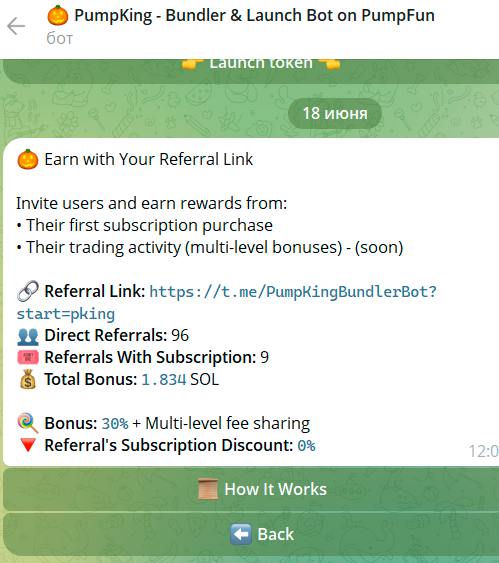Copy the 0% discount value
Screen dimensions: 499x563
[306, 446]
